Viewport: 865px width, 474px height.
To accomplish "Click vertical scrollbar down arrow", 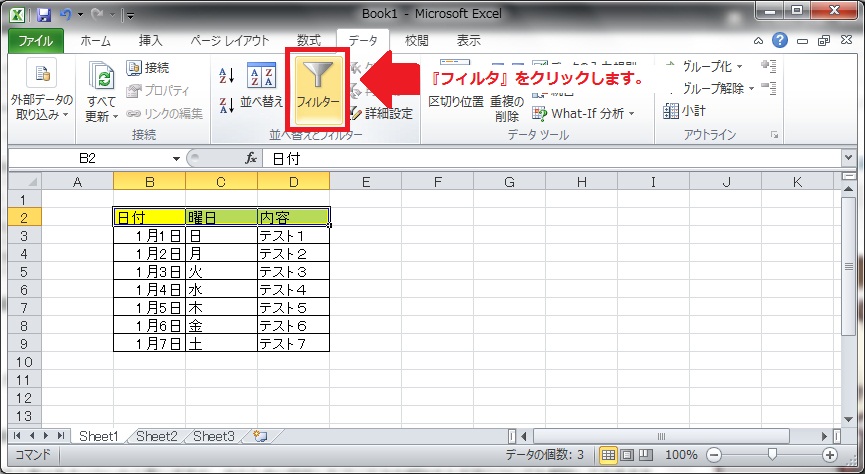I will click(x=848, y=419).
